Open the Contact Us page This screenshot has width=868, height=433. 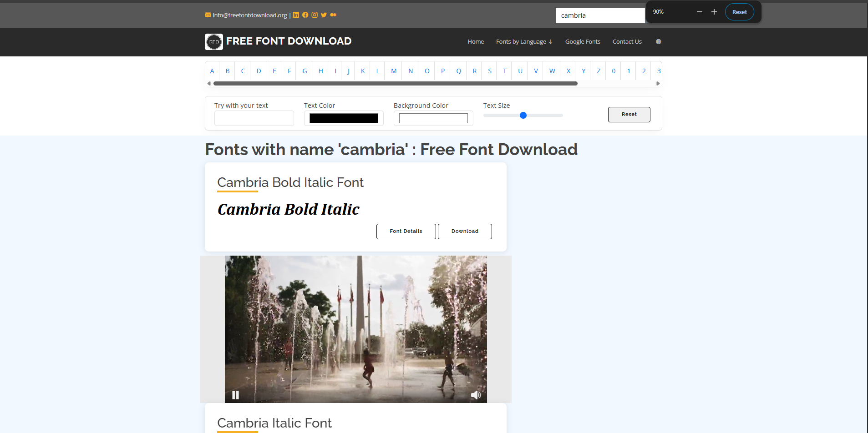(627, 41)
